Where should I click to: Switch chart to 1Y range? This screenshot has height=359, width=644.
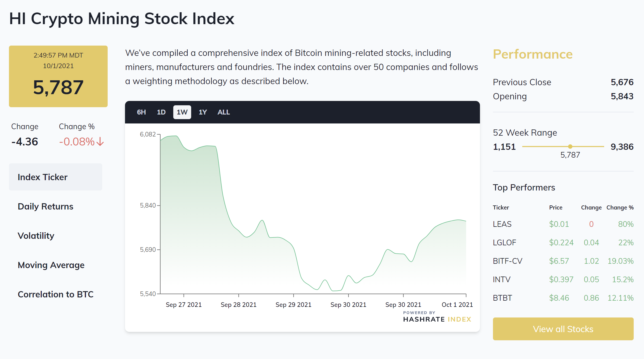[x=203, y=112]
